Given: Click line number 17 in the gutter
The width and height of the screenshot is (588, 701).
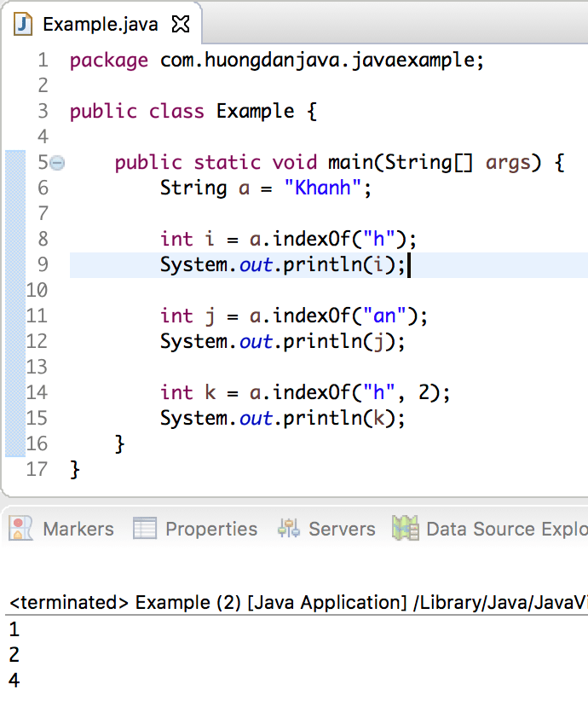Looking at the screenshot, I should [x=37, y=469].
